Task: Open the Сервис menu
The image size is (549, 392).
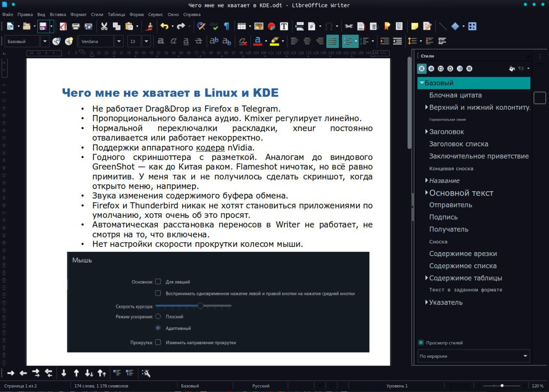Action: pos(156,15)
